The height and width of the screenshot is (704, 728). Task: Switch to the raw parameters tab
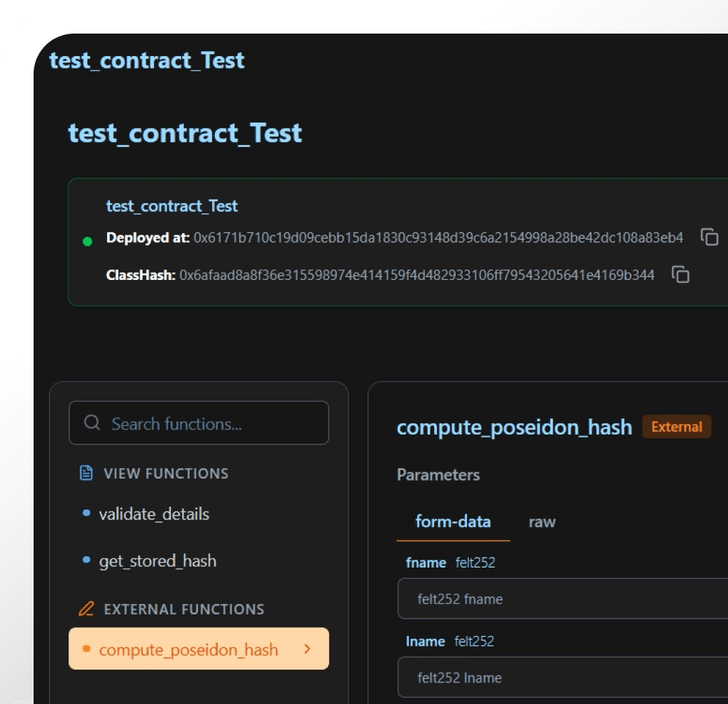[x=542, y=521]
